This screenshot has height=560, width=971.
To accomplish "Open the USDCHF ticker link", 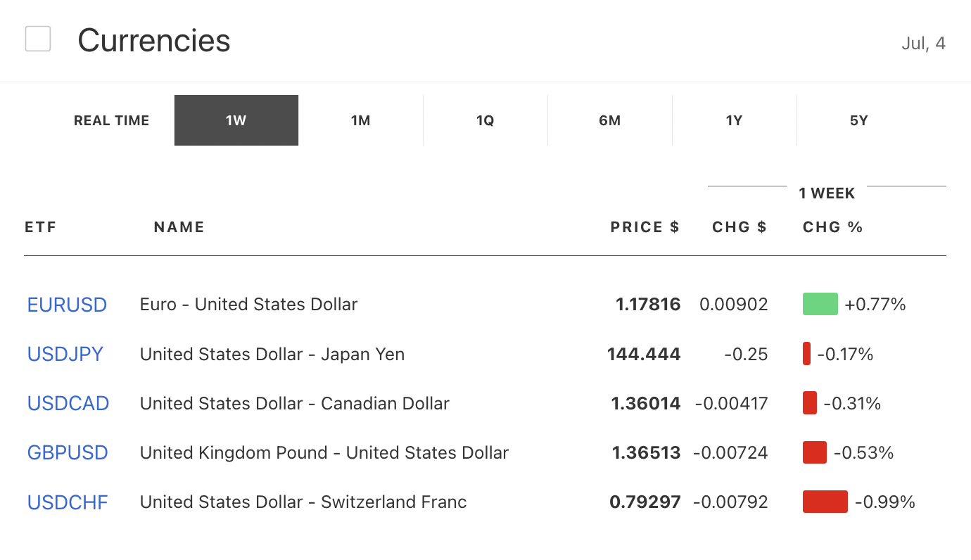I will pos(68,502).
